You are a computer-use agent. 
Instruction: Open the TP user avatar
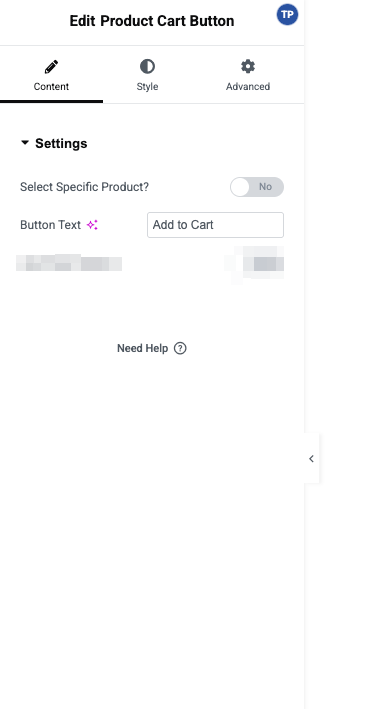point(287,14)
